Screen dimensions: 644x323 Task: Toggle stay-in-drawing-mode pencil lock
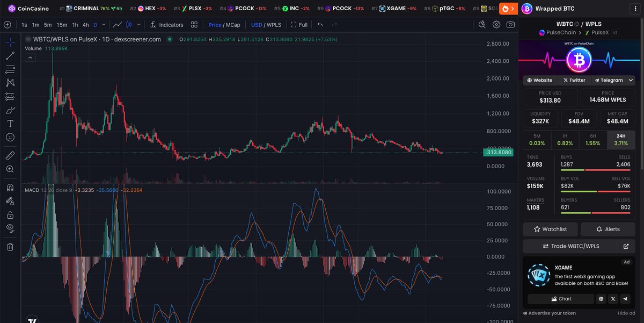tap(10, 201)
